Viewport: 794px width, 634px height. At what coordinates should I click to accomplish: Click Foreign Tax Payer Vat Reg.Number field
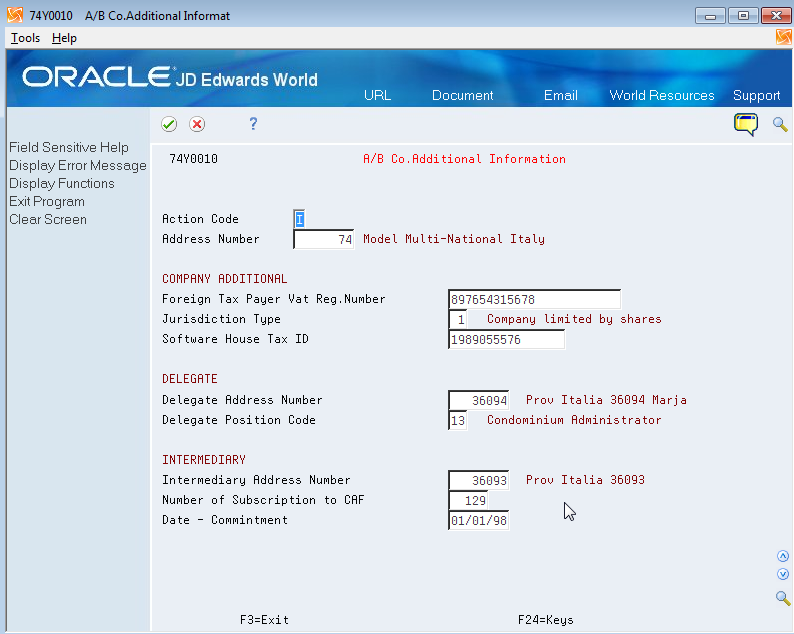tap(534, 299)
